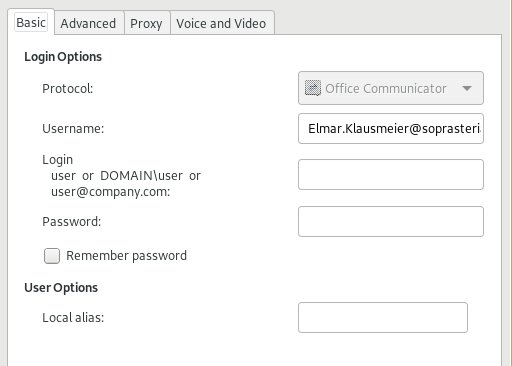Screen dimensions: 512x366
Task: Open the Proxy tab
Action: (146, 23)
